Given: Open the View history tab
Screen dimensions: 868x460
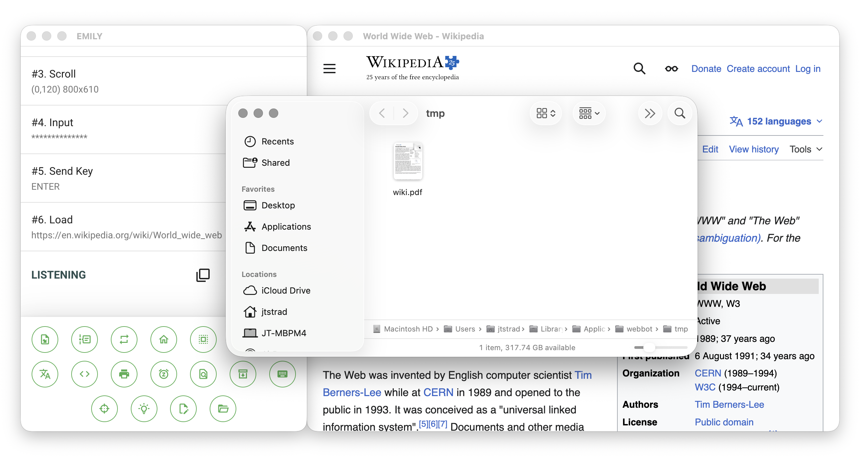Looking at the screenshot, I should [x=754, y=149].
